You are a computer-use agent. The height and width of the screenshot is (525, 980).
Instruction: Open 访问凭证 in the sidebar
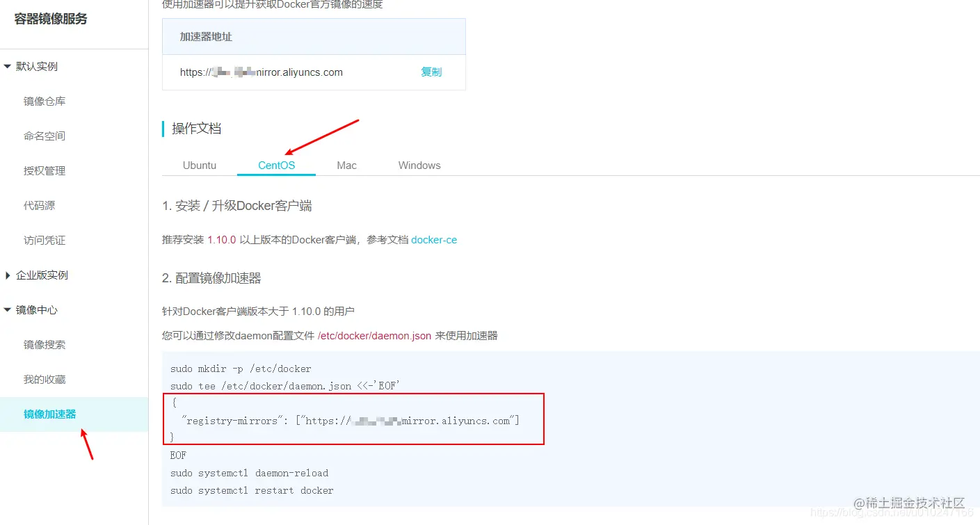(x=43, y=240)
